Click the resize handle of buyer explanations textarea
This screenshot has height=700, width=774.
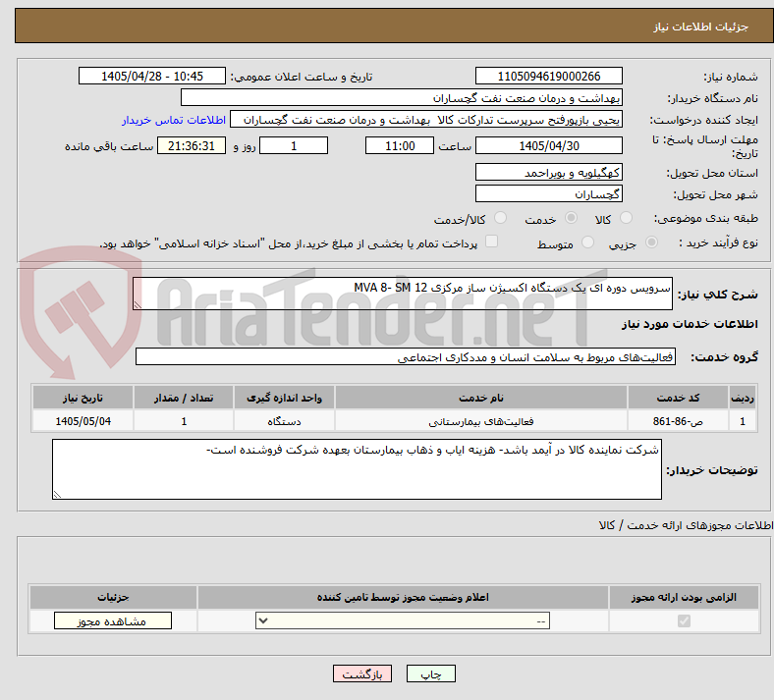[57, 494]
